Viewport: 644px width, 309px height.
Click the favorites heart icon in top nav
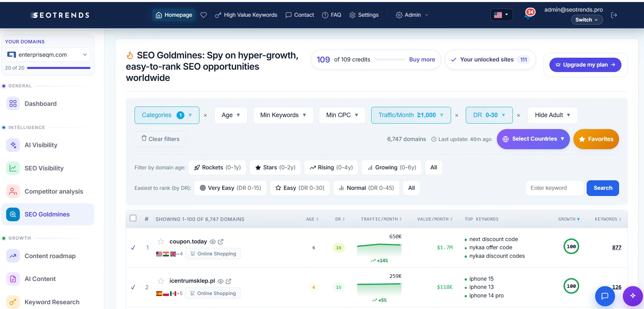pos(204,15)
